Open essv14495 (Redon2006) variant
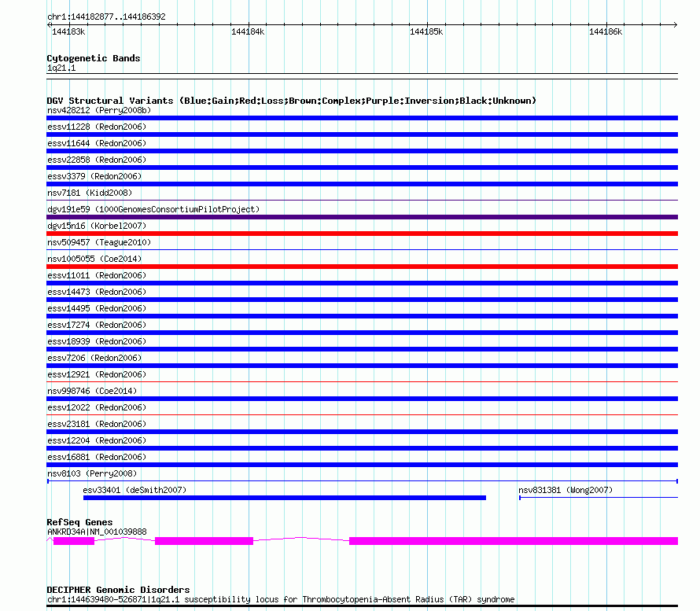This screenshot has height=611, width=700. (97, 308)
